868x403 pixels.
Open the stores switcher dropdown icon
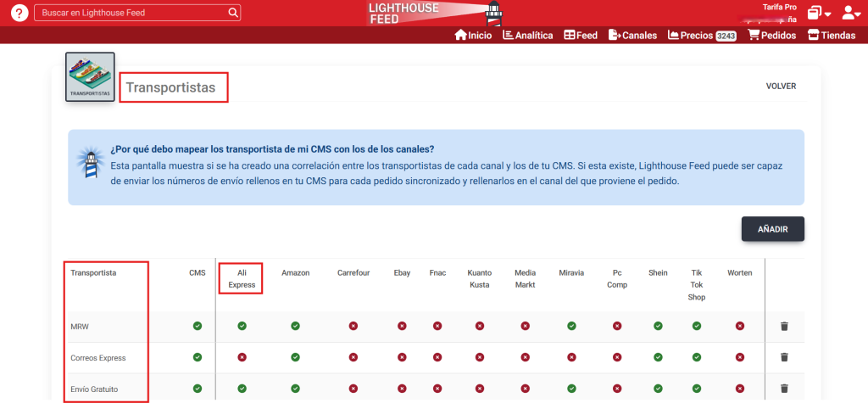click(820, 14)
